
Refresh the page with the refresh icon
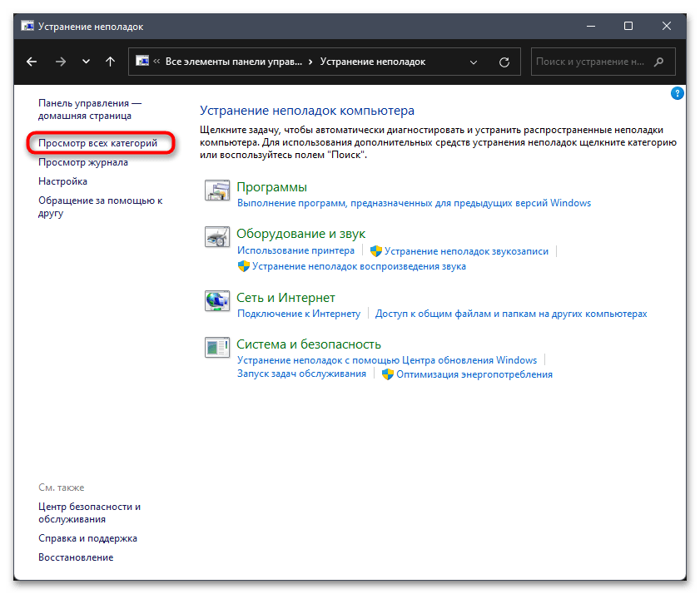point(504,62)
